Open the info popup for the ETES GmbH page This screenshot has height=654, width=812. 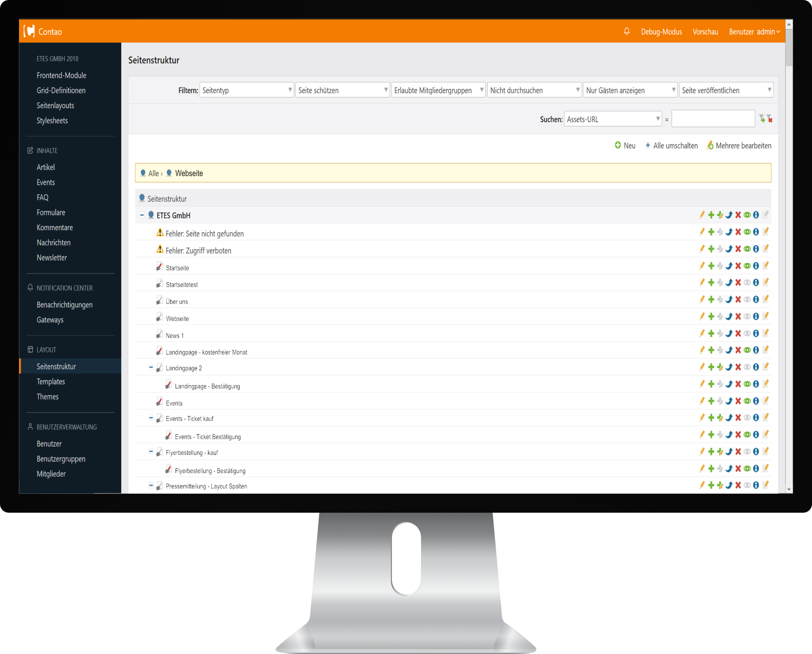point(756,215)
